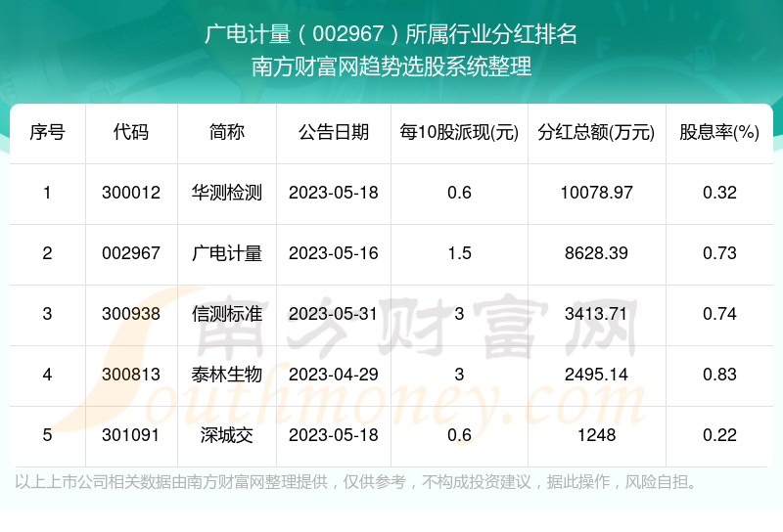Click total dividend 3413.71
This screenshot has width=783, height=532.
coord(596,314)
